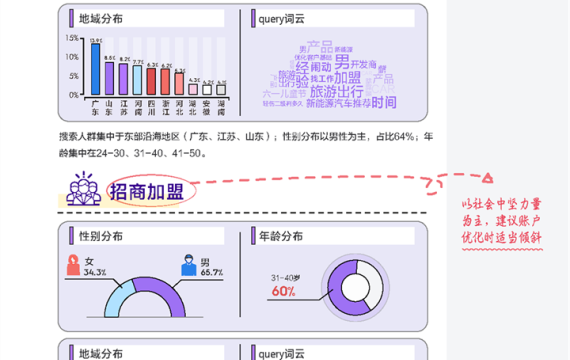This screenshot has height=360, width=570.
Task: Click the 江苏 bar in region chart
Action: tap(123, 79)
